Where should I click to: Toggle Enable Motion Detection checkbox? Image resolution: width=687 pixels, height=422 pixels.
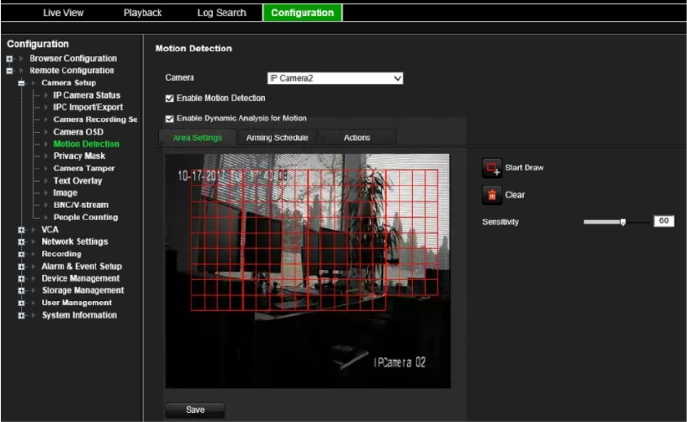pyautogui.click(x=170, y=99)
